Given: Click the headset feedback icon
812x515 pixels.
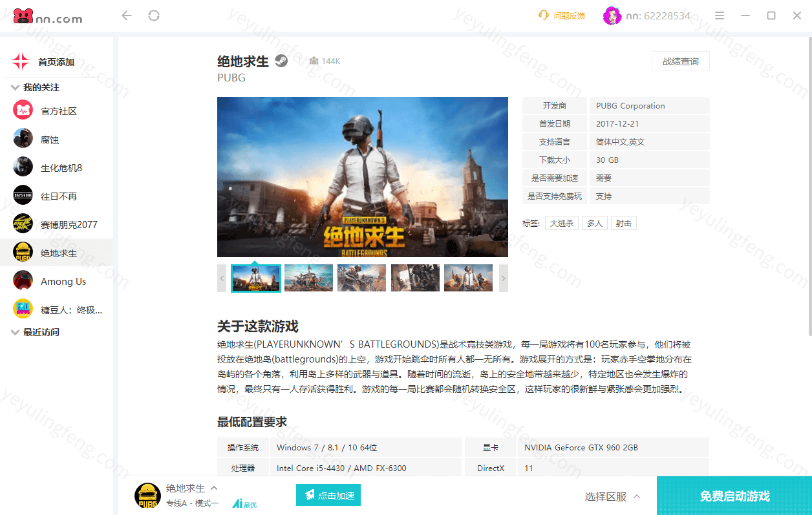Looking at the screenshot, I should tap(544, 16).
